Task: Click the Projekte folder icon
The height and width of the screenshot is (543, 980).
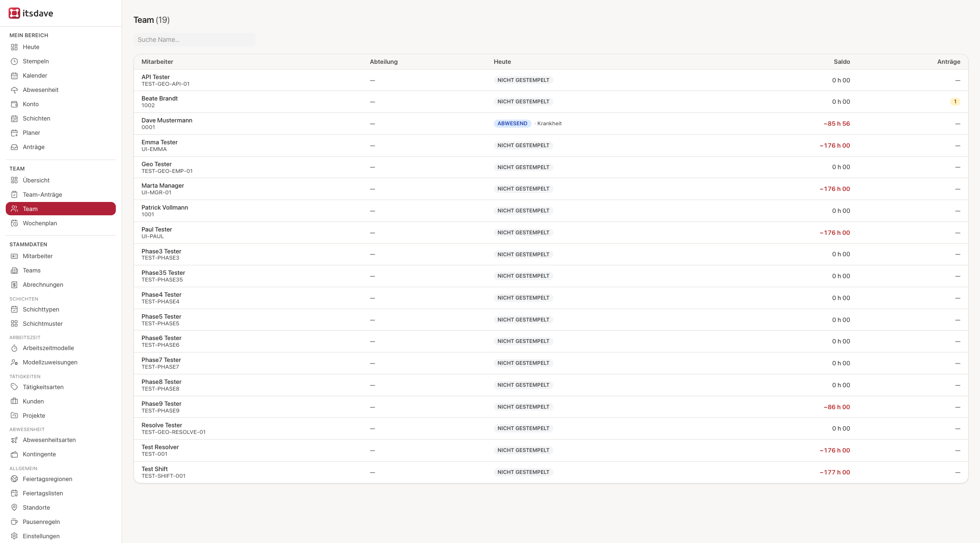Action: [14, 416]
